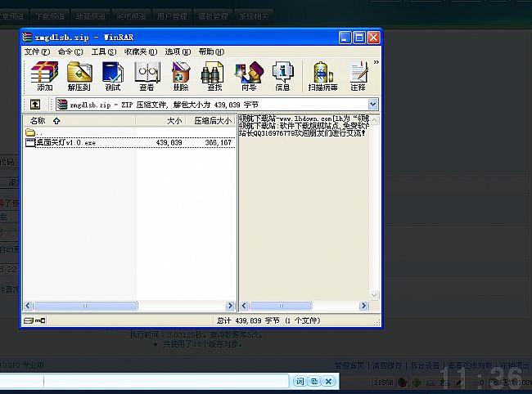The width and height of the screenshot is (532, 394).
Task: Click comment pane right scroll arrow
Action: coord(363,306)
